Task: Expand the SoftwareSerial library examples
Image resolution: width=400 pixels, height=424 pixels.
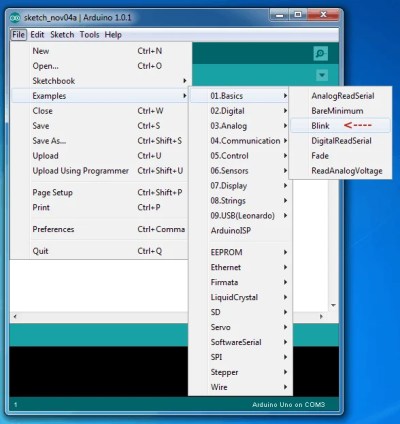Action: point(241,342)
